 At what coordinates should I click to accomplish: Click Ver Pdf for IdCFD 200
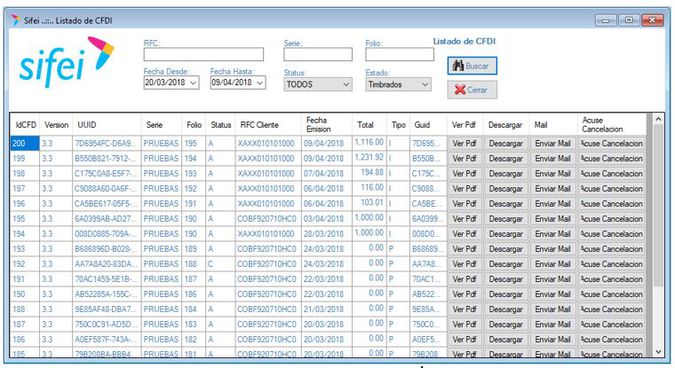pyautogui.click(x=464, y=143)
